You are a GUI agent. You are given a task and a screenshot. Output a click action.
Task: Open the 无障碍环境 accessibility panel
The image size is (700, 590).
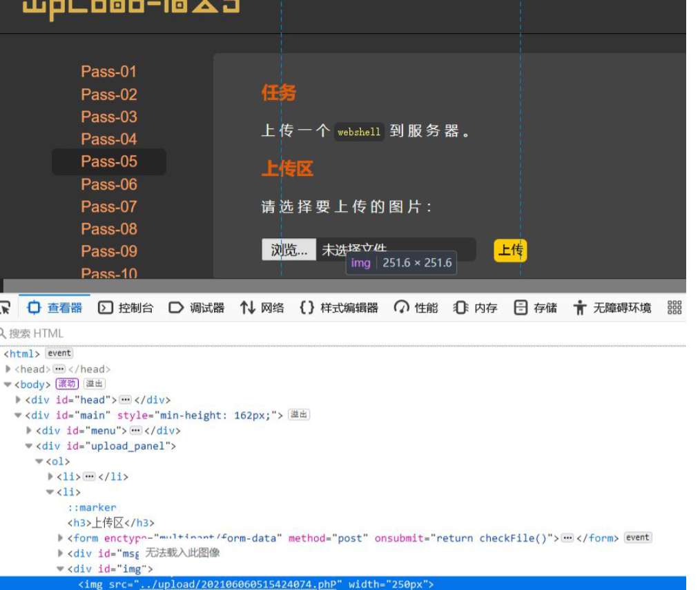coord(612,308)
